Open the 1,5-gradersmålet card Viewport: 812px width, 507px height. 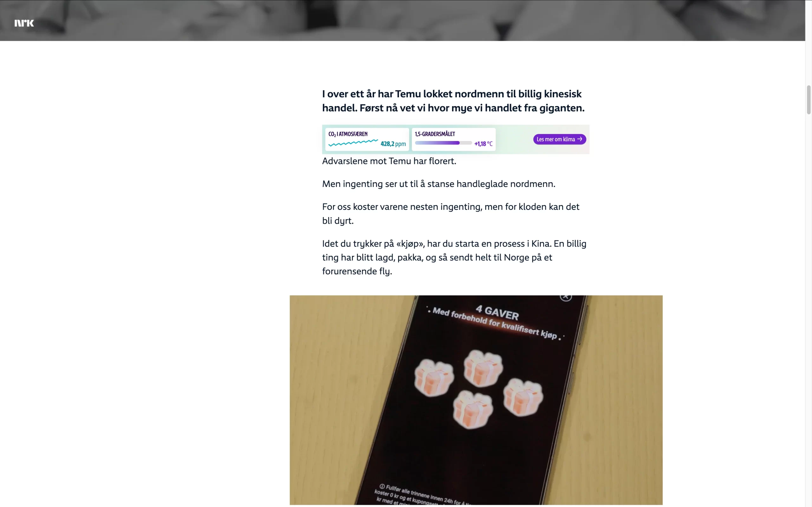(454, 139)
